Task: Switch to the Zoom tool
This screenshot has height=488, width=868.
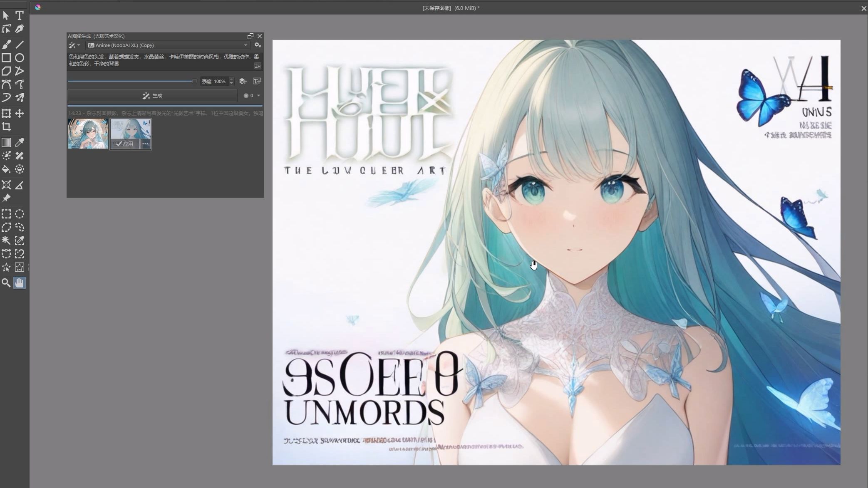Action: pyautogui.click(x=6, y=283)
